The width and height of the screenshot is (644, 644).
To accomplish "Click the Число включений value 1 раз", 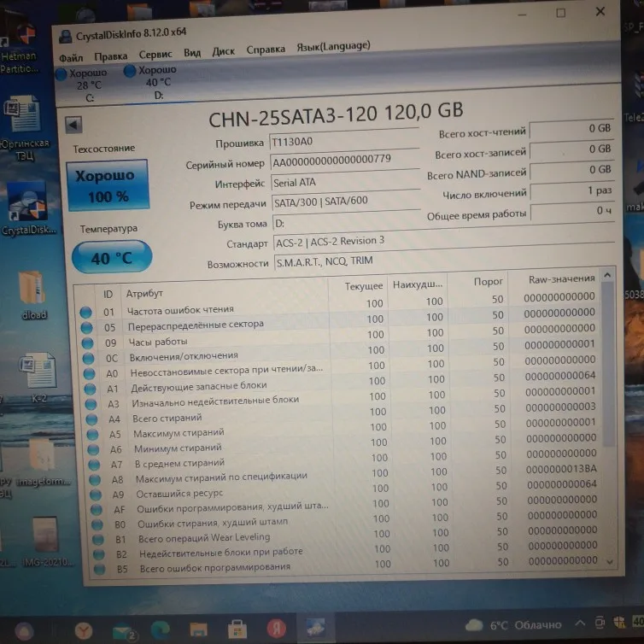I will pyautogui.click(x=571, y=190).
